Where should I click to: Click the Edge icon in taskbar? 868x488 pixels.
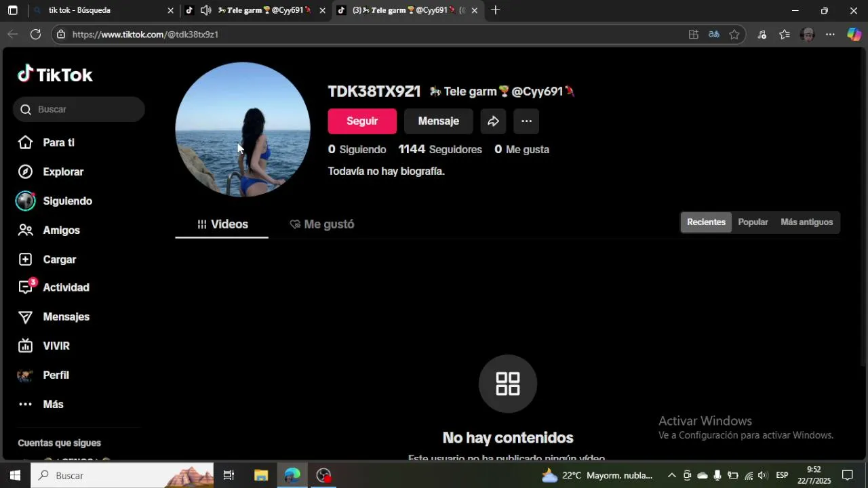292,475
